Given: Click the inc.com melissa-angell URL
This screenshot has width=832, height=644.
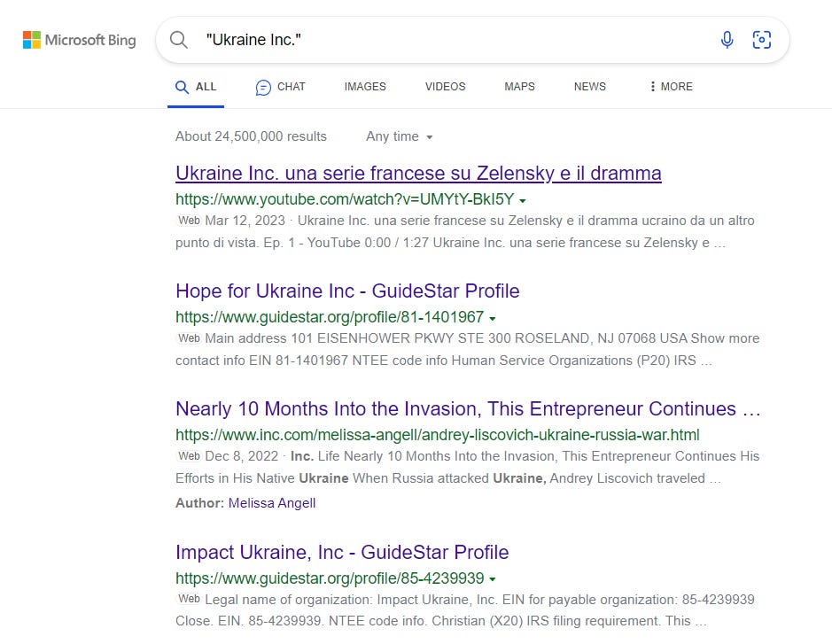Looking at the screenshot, I should pyautogui.click(x=437, y=434).
